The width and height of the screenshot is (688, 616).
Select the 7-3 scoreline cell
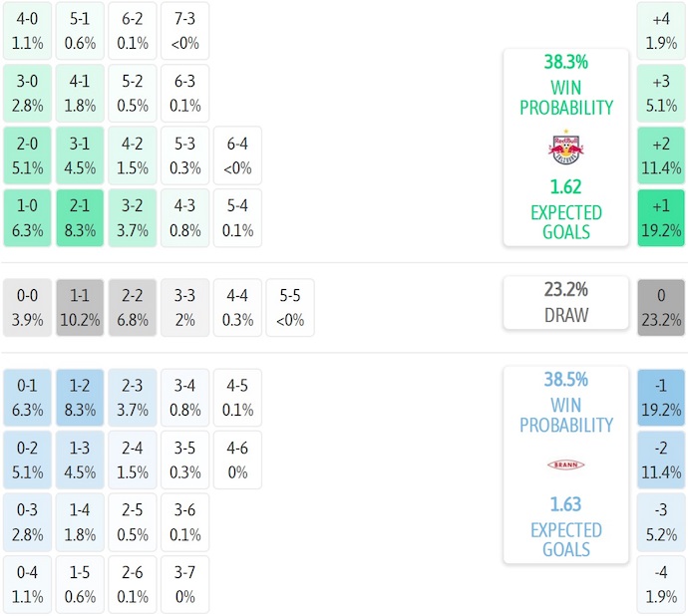point(184,31)
